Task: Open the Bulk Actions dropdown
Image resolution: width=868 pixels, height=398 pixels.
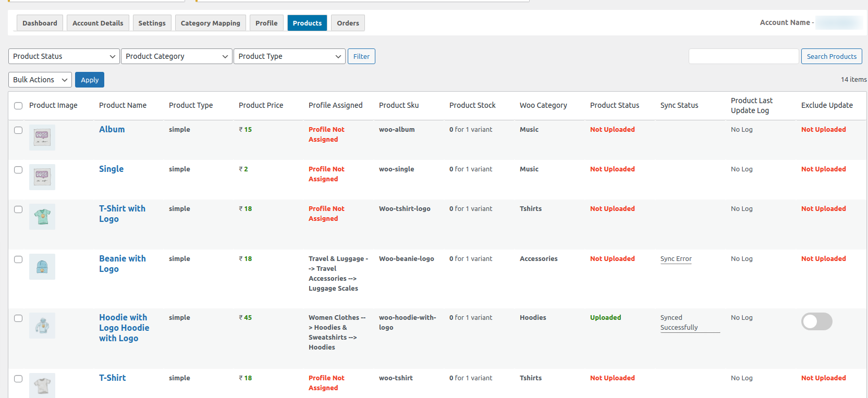Action: [x=40, y=80]
